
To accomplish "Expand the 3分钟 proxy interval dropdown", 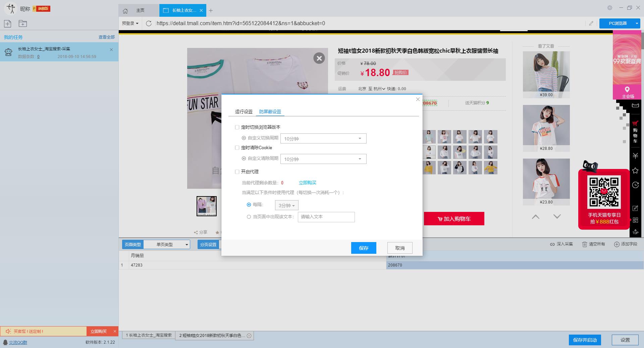I will 286,206.
